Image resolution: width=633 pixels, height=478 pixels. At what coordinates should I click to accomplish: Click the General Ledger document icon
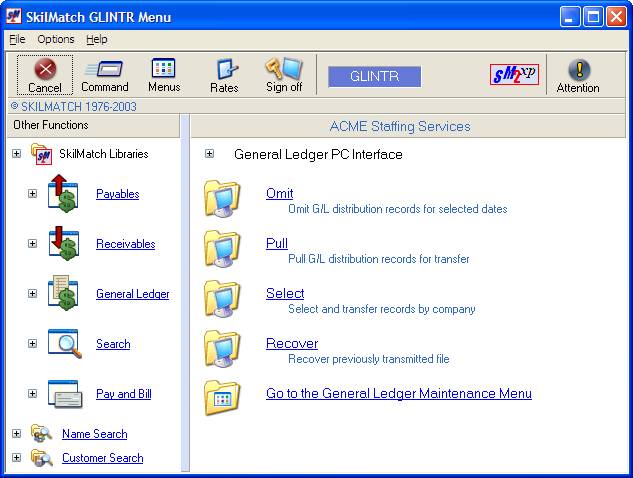[63, 294]
